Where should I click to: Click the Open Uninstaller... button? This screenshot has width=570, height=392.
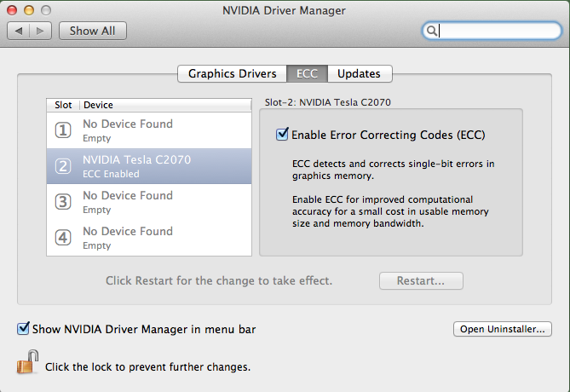(503, 329)
